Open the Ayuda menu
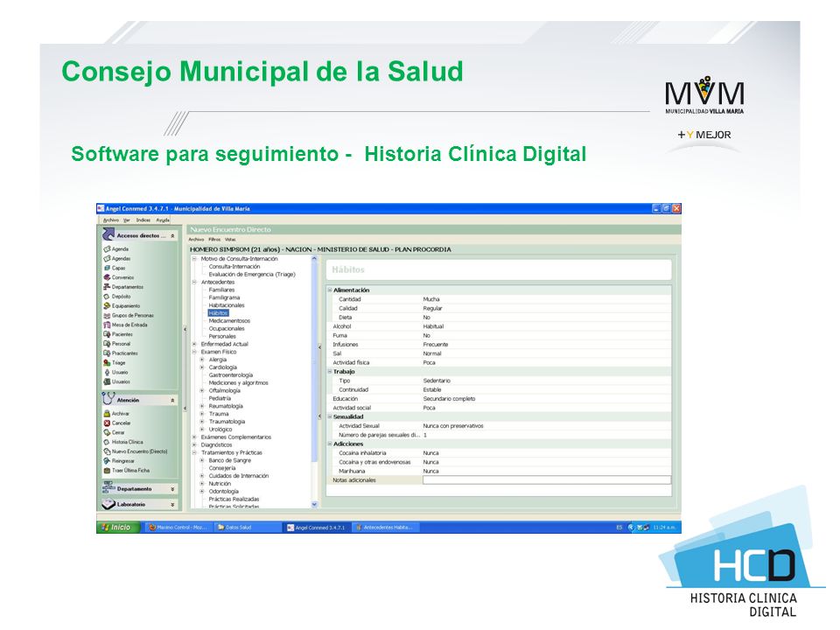 coord(163,220)
